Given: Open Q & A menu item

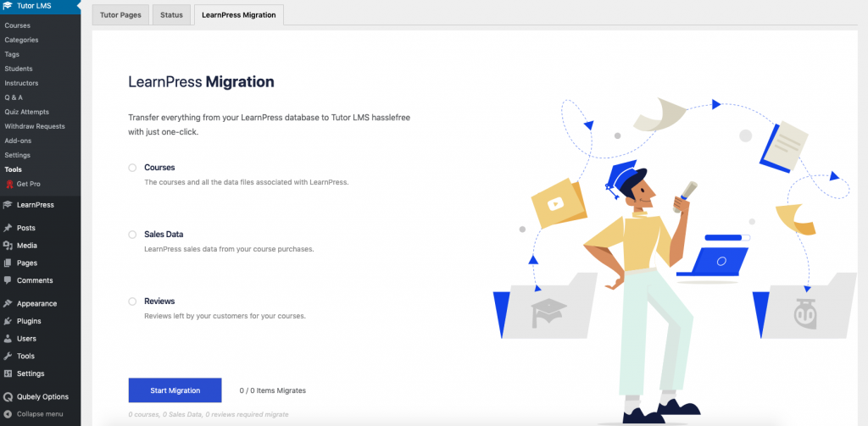Looking at the screenshot, I should click(14, 97).
